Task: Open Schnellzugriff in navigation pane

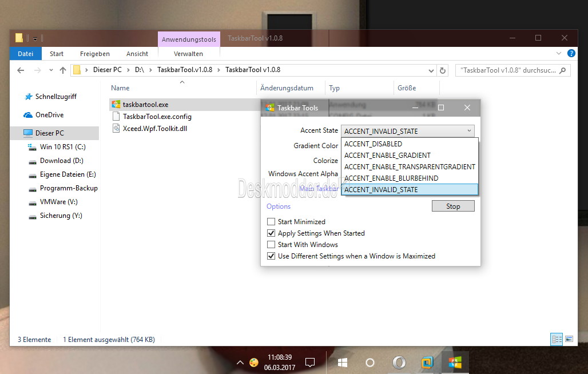Action: 56,97
